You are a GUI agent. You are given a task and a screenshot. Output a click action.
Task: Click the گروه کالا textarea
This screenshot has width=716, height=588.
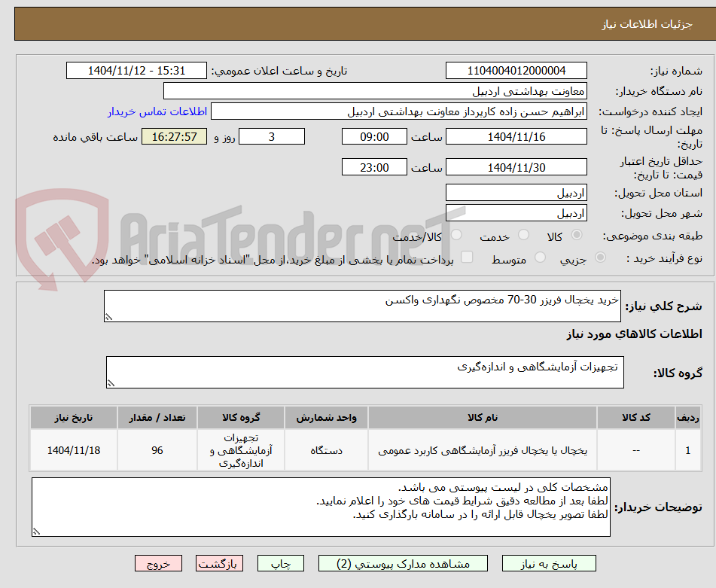365,373
